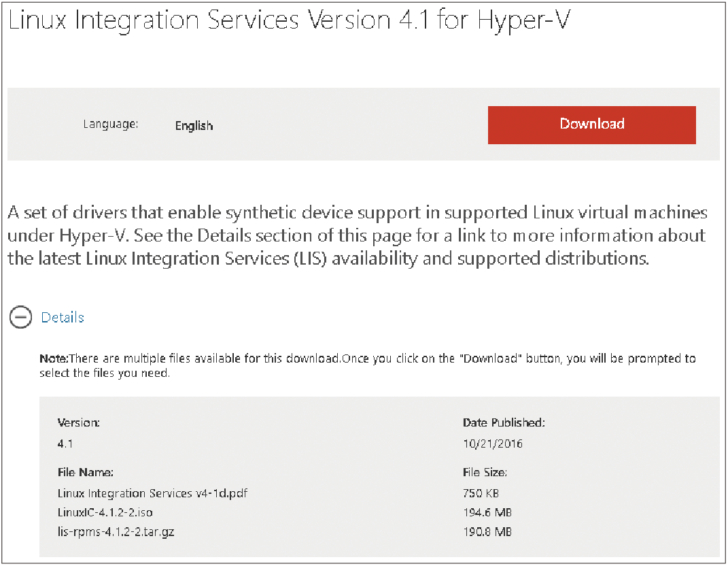Click the File Name: label
Screen dimensions: 728x566
86,472
